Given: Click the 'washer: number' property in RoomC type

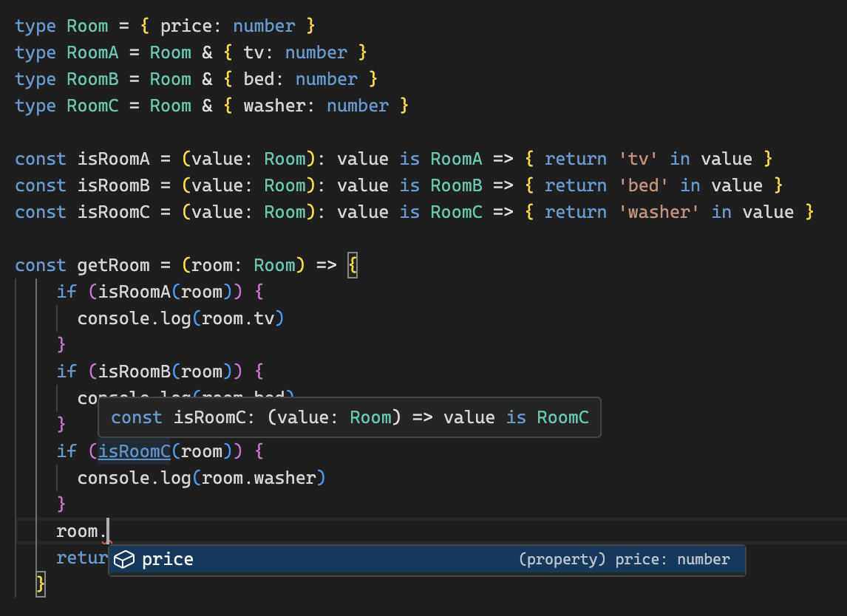Looking at the screenshot, I should 316,106.
